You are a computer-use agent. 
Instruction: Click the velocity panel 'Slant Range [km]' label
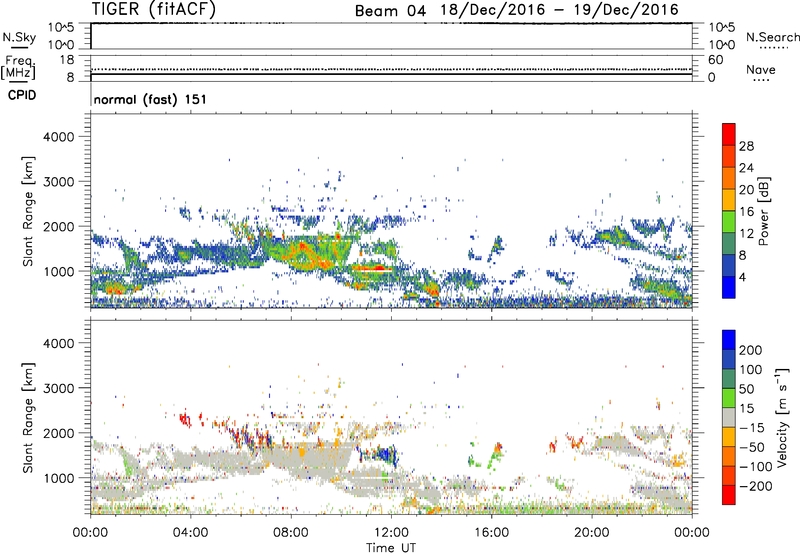pyautogui.click(x=28, y=417)
